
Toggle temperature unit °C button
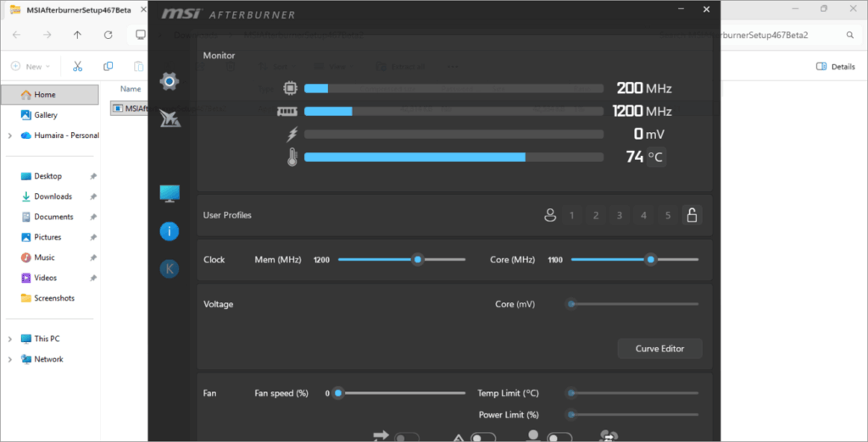pyautogui.click(x=656, y=157)
